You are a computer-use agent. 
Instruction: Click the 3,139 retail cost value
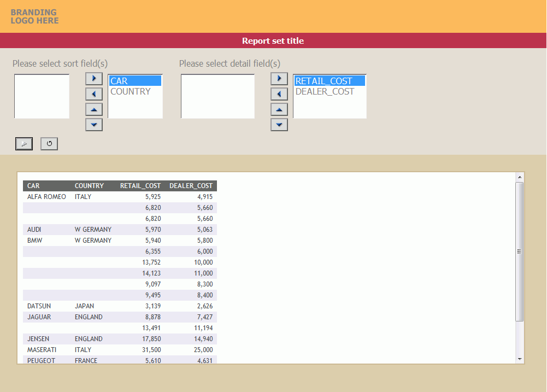(x=153, y=306)
